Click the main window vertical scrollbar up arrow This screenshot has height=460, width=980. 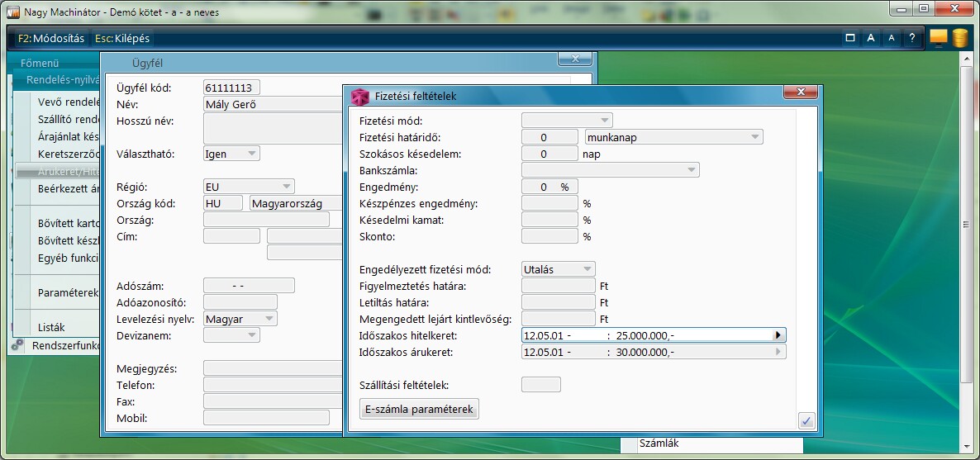(968, 57)
